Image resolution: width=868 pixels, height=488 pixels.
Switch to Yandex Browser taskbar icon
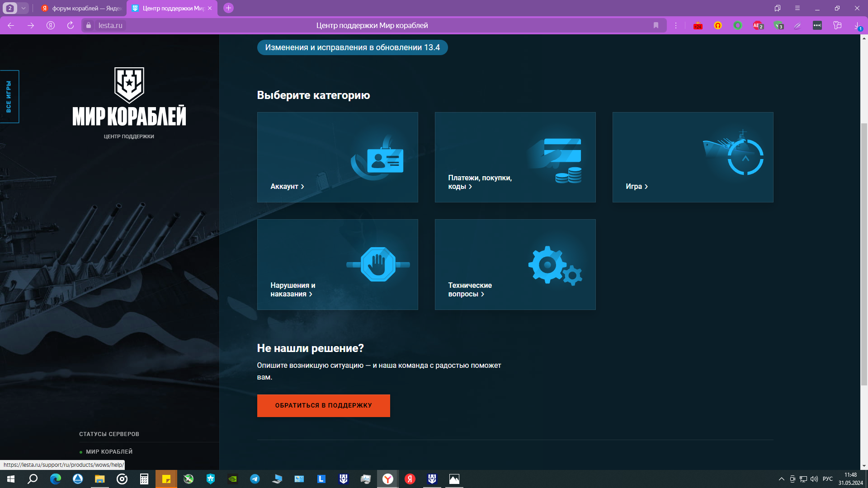click(388, 479)
